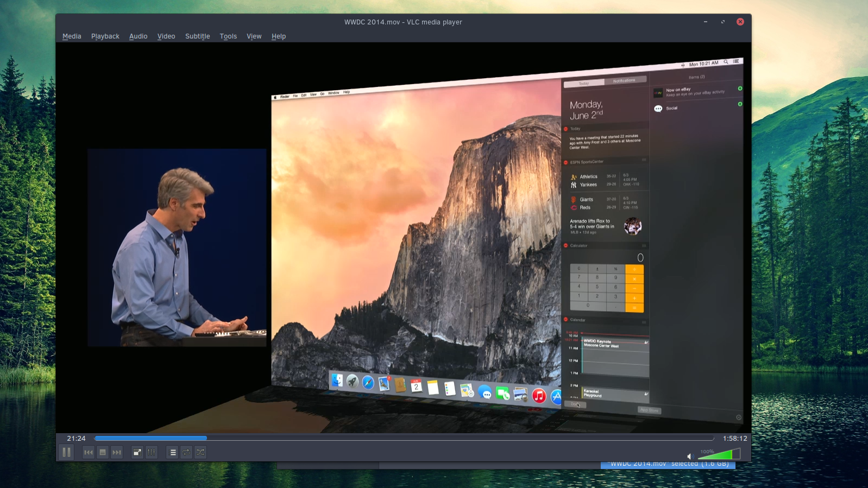The width and height of the screenshot is (868, 488).
Task: Click the total duration 1:58:12 label
Action: click(x=735, y=438)
